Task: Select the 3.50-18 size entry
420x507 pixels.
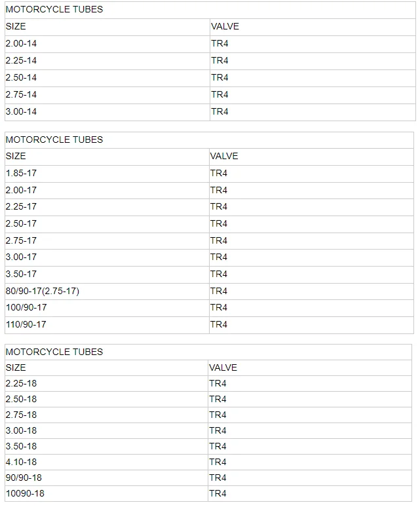Action: tap(106, 447)
